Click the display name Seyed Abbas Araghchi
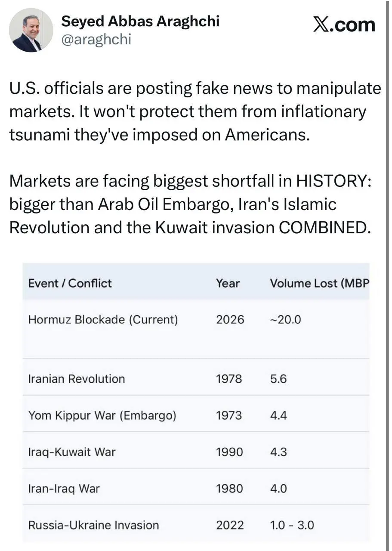 (x=140, y=21)
